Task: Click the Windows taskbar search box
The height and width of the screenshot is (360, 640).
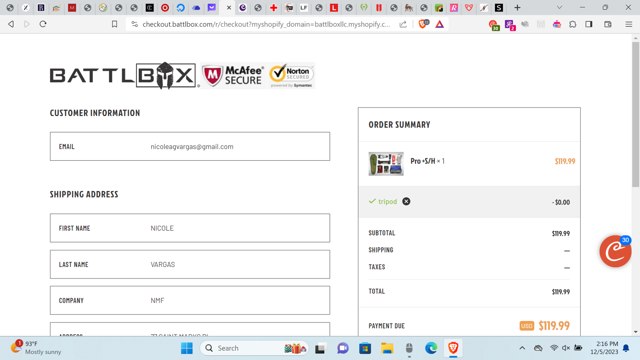Action: pyautogui.click(x=254, y=348)
